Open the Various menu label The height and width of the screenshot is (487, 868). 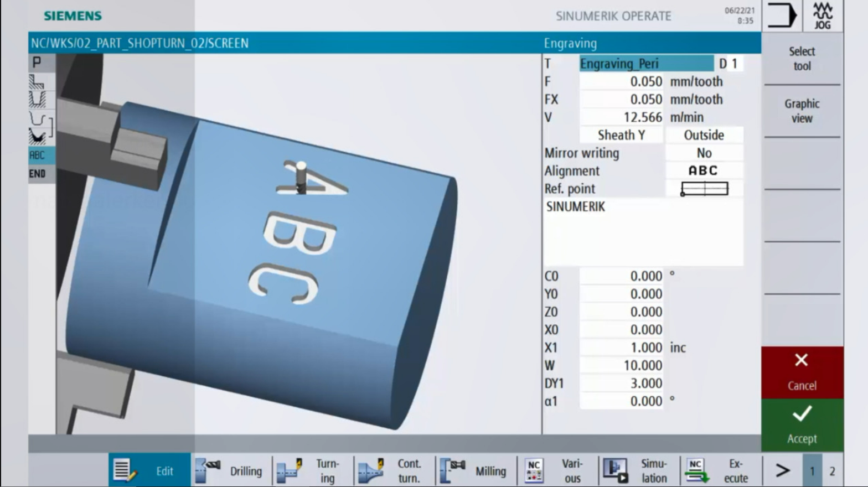(572, 471)
